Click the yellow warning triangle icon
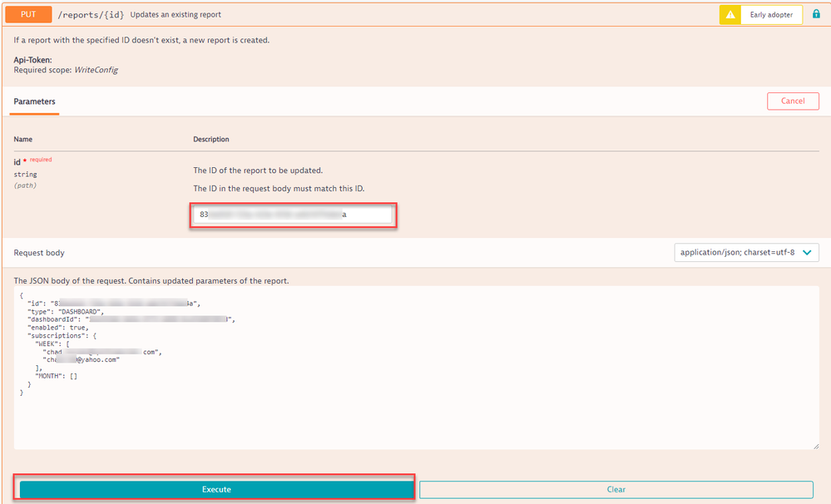Screen dimensions: 831x504 729,15
